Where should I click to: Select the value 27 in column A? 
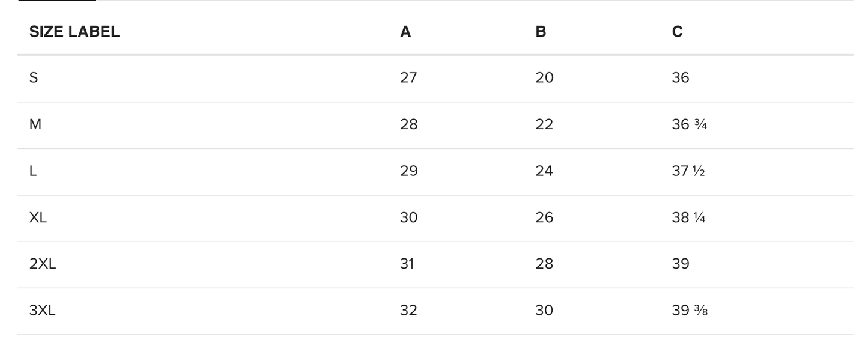click(x=408, y=77)
